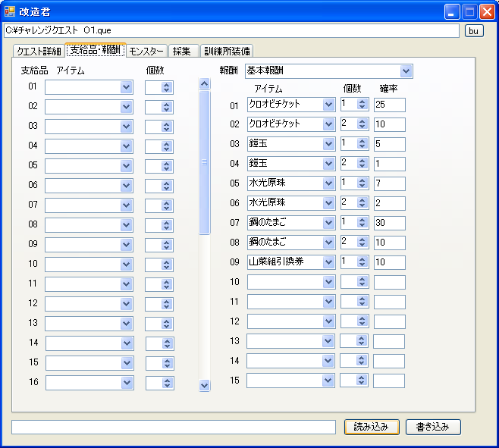Click supply item 05 quantity stepper
The width and height of the screenshot is (499, 448).
coord(167,166)
